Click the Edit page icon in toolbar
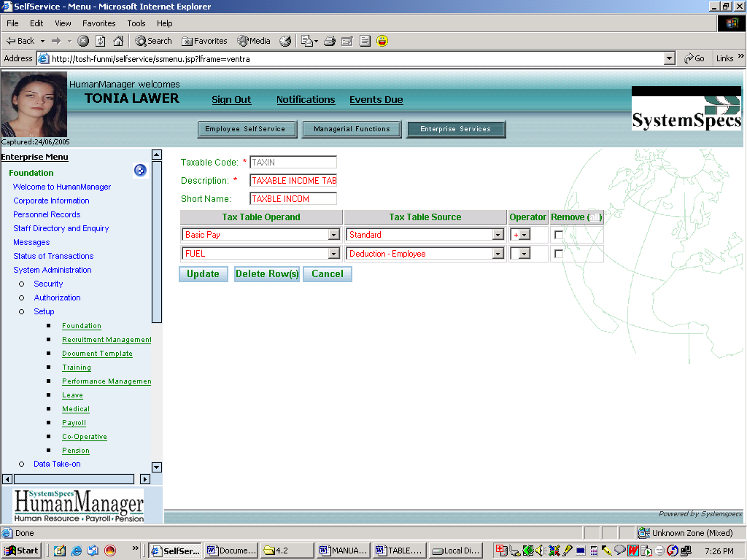This screenshot has height=560, width=747. tap(347, 41)
